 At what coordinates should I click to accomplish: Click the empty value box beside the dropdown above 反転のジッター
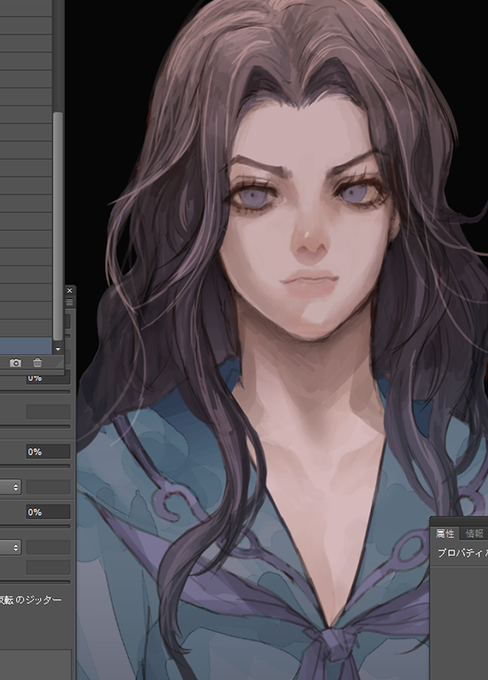point(48,547)
